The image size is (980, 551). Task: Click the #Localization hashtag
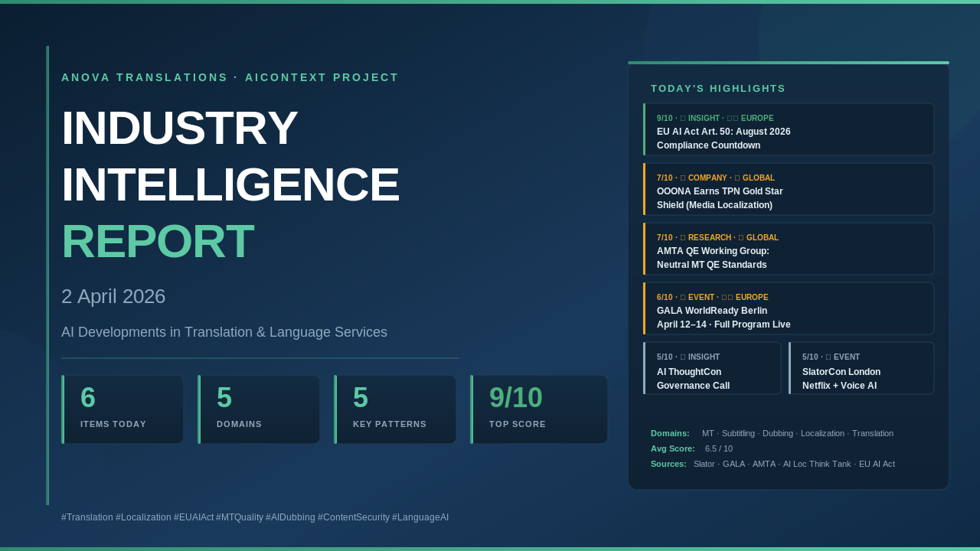pyautogui.click(x=143, y=517)
